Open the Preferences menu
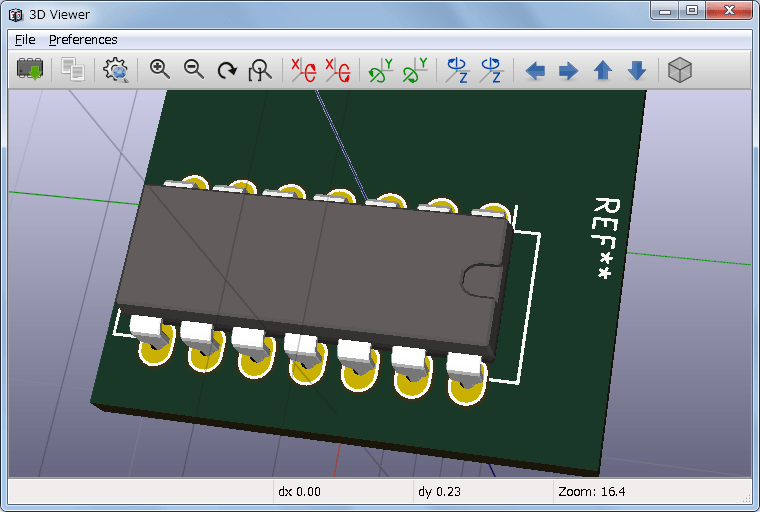The height and width of the screenshot is (512, 760). click(x=83, y=40)
